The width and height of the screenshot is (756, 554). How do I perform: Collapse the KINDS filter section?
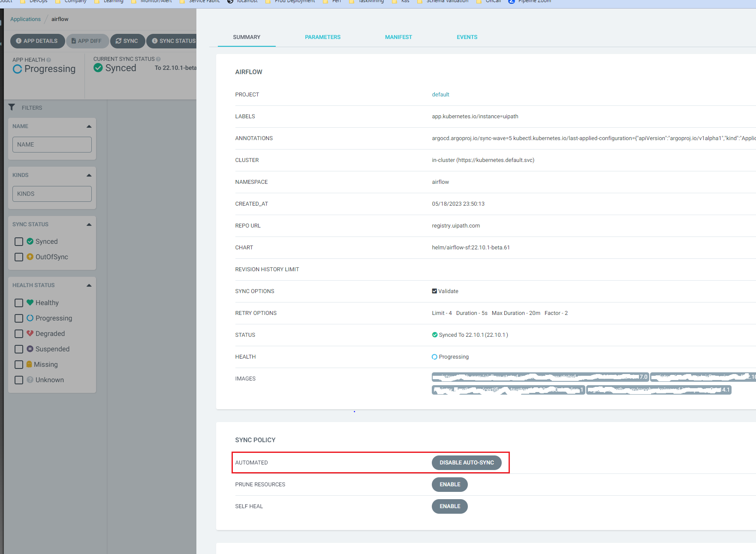click(89, 175)
